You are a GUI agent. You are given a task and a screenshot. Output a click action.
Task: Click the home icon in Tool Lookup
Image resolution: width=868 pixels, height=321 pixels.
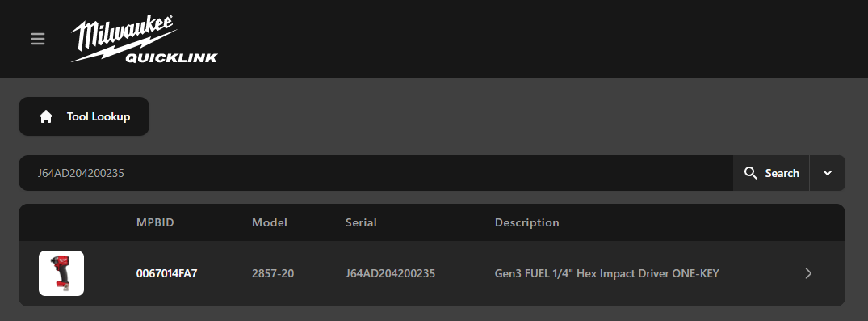pyautogui.click(x=46, y=116)
